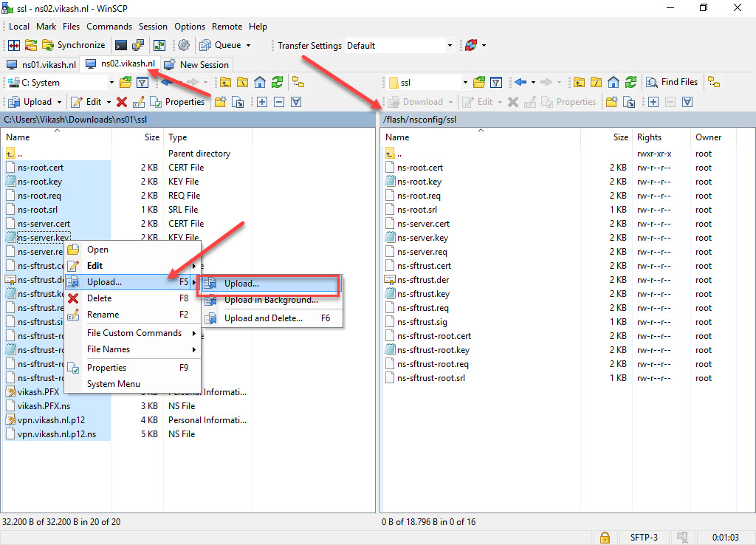
Task: Sort remote panel by Rights column
Action: point(661,137)
